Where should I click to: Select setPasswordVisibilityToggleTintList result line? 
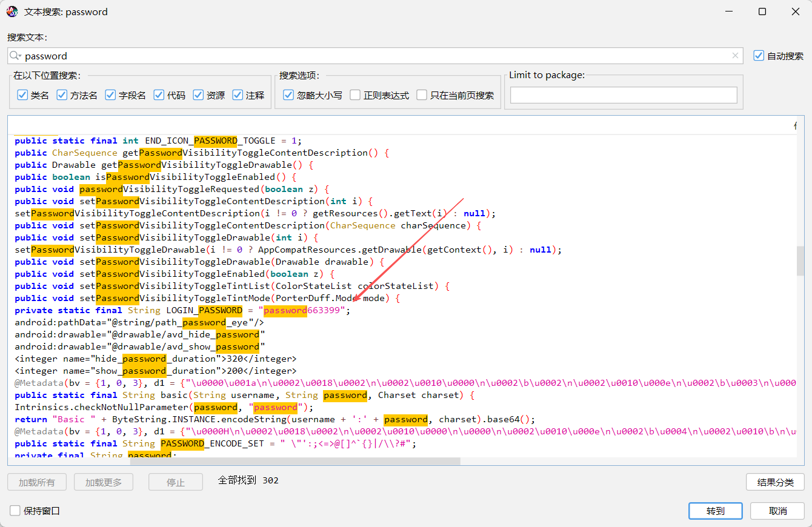232,286
